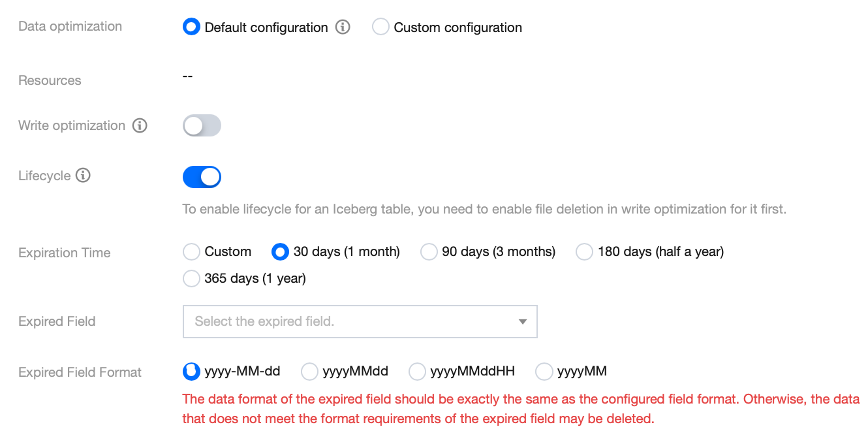Viewport: 868px width, 431px height.
Task: Click the Expired Field dropdown arrow
Action: point(522,321)
